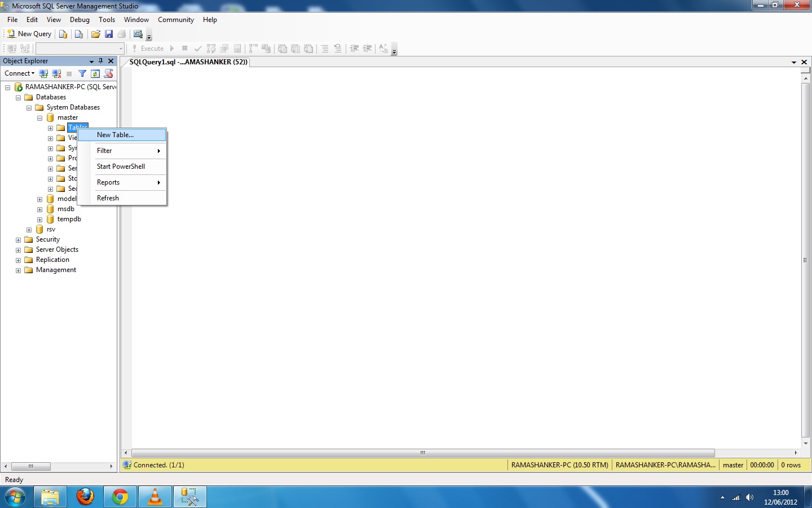The height and width of the screenshot is (508, 812).
Task: Open the Connect dropdown in Object Explorer
Action: tap(20, 73)
